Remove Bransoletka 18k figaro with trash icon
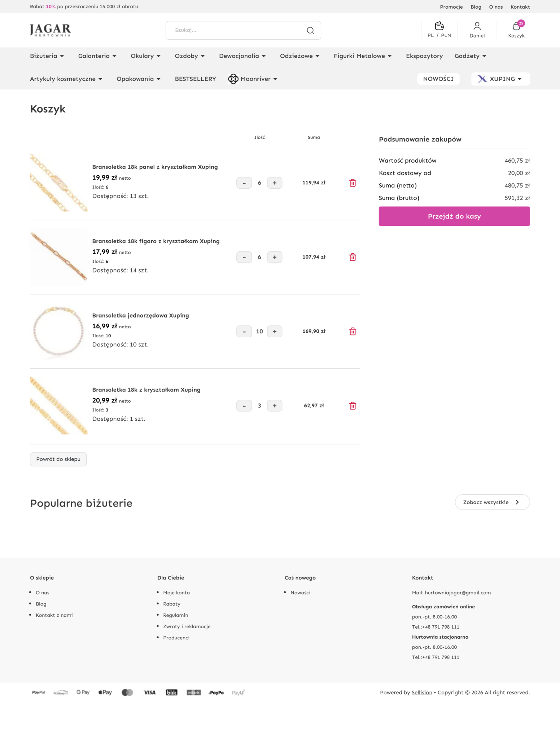The image size is (560, 739). click(353, 257)
